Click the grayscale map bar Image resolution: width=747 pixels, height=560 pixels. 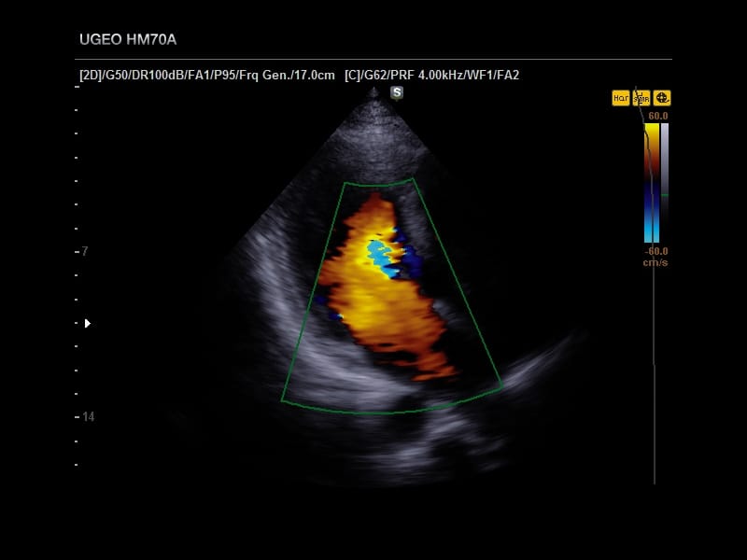click(665, 183)
